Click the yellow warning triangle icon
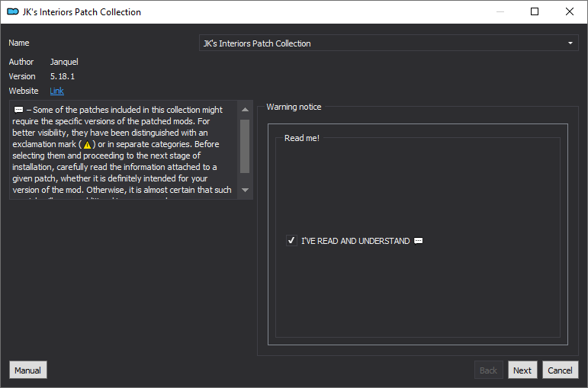This screenshot has height=388, width=588. tap(88, 144)
